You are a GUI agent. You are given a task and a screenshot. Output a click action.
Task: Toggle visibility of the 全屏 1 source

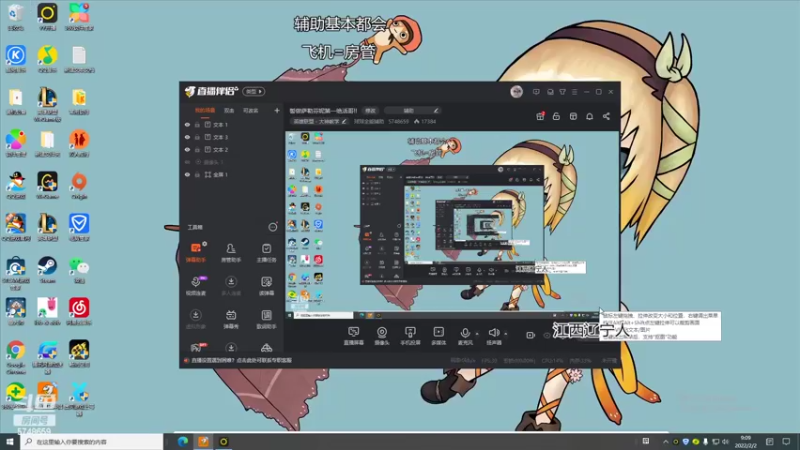tap(187, 174)
